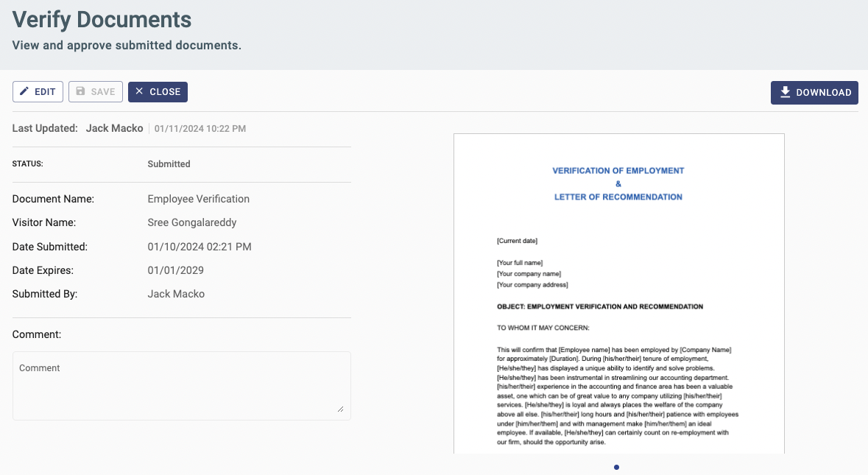Click the resize grip of the comment box

pos(340,409)
